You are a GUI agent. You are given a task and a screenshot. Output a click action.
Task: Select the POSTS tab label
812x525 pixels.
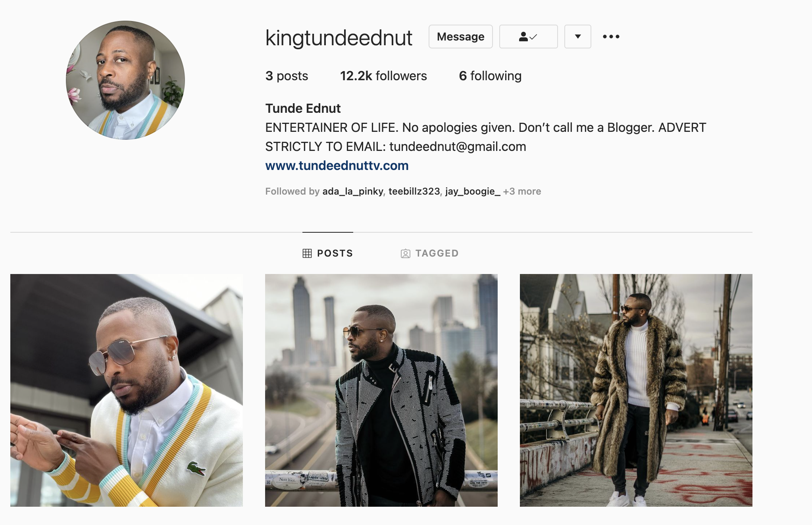pos(335,253)
